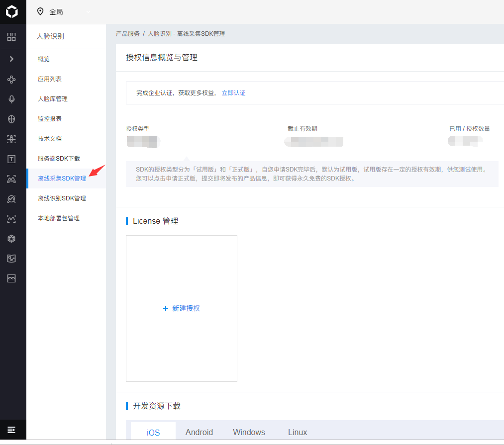Open the 全局 region dropdown
The image size is (504, 445).
coord(64,12)
